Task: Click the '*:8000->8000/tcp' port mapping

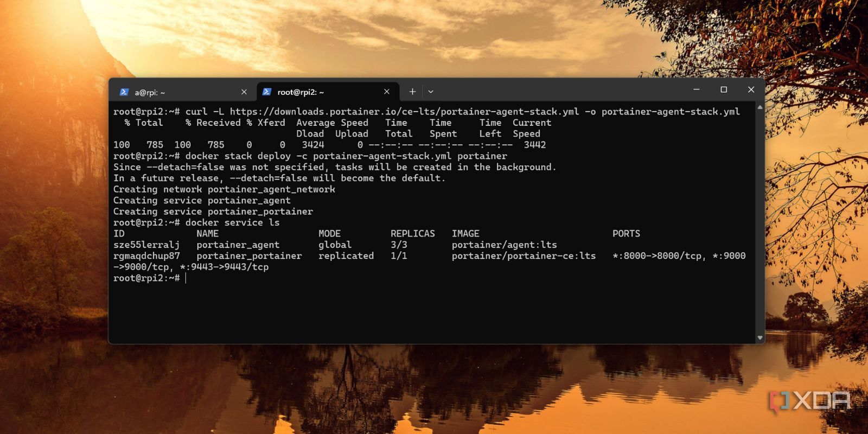Action: coord(657,256)
